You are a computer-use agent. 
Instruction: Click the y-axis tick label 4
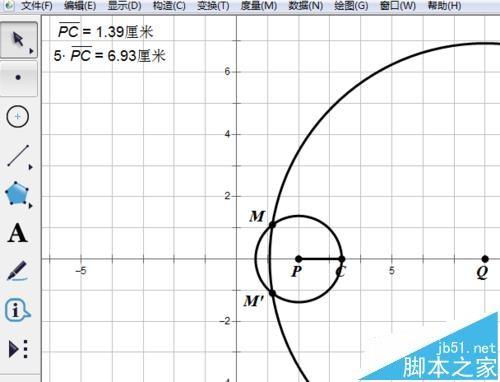pyautogui.click(x=227, y=134)
